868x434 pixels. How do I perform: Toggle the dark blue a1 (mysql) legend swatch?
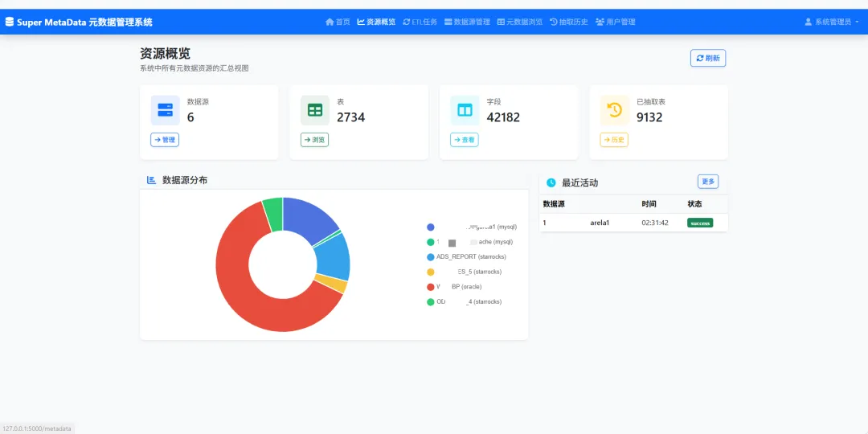point(431,227)
